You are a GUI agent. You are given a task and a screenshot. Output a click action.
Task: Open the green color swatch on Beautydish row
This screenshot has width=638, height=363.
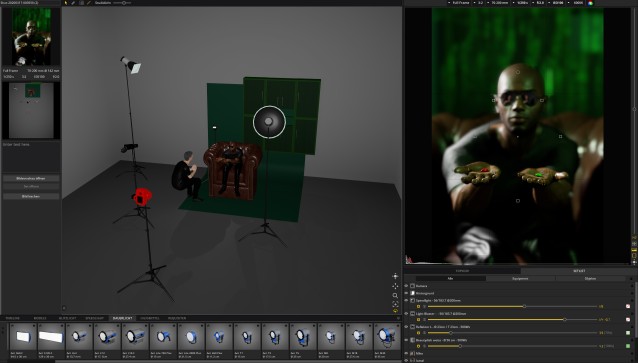click(628, 346)
